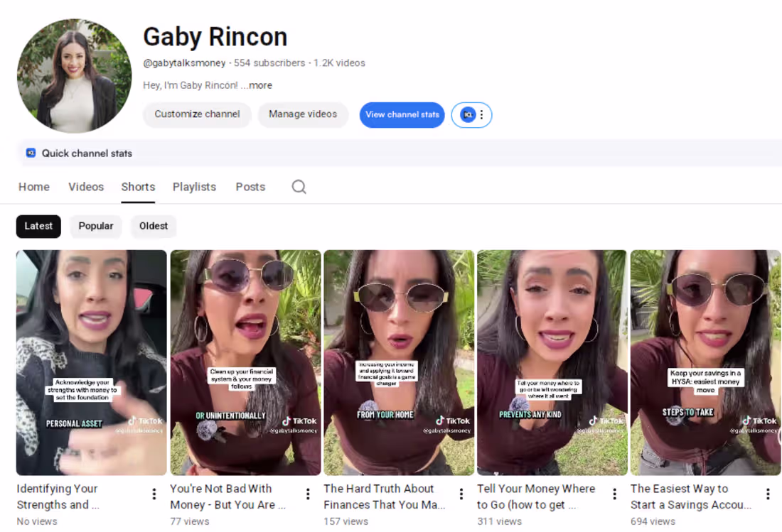Open the 'Tell Your Money Where to Go' thumbnail
This screenshot has height=532, width=782.
pyautogui.click(x=552, y=363)
